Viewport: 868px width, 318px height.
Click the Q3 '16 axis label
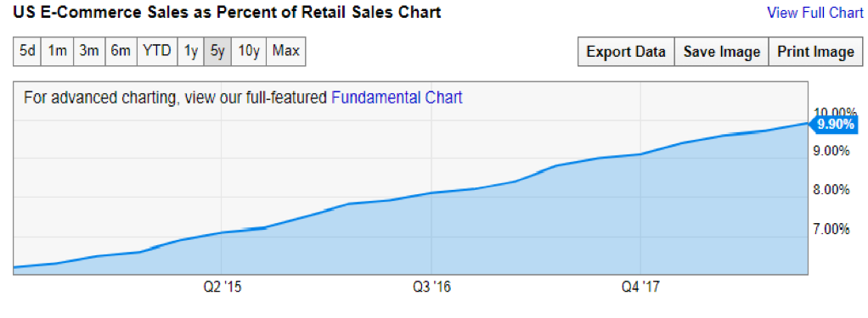click(x=431, y=287)
